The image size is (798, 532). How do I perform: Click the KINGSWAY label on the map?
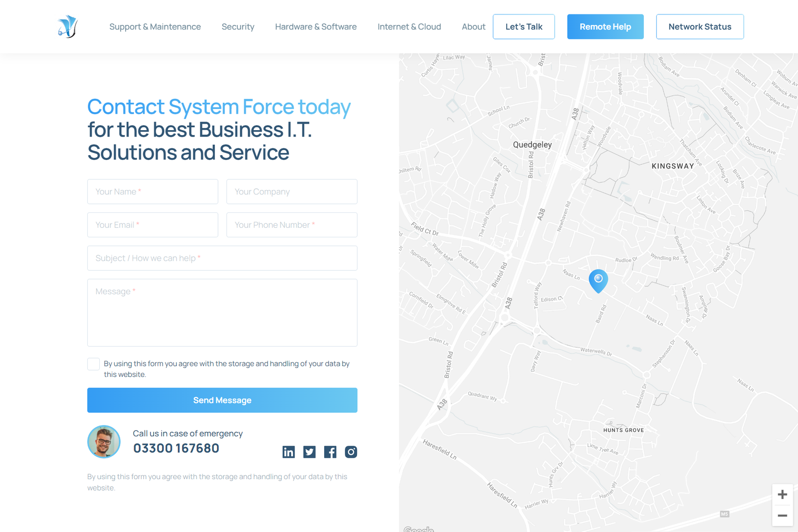[673, 166]
